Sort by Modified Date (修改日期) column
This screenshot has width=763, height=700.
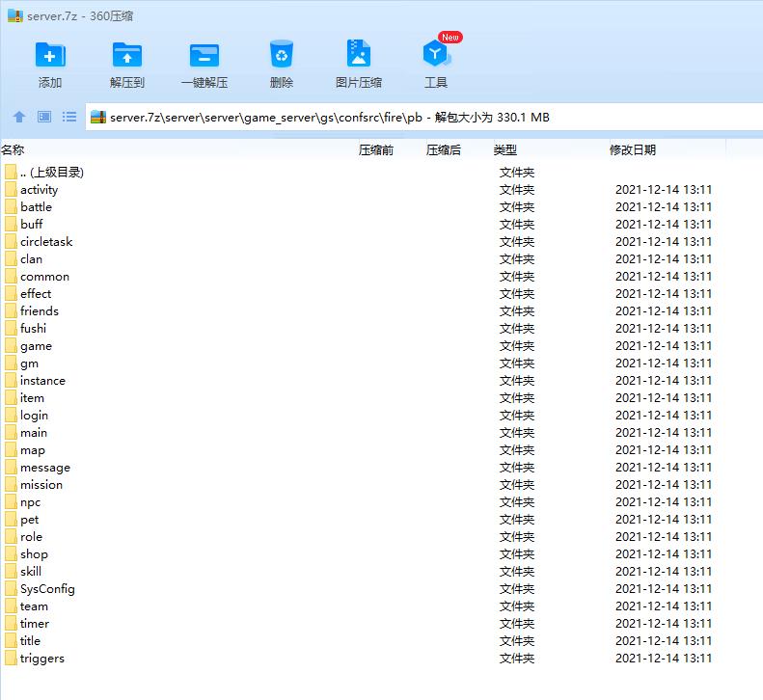click(632, 149)
